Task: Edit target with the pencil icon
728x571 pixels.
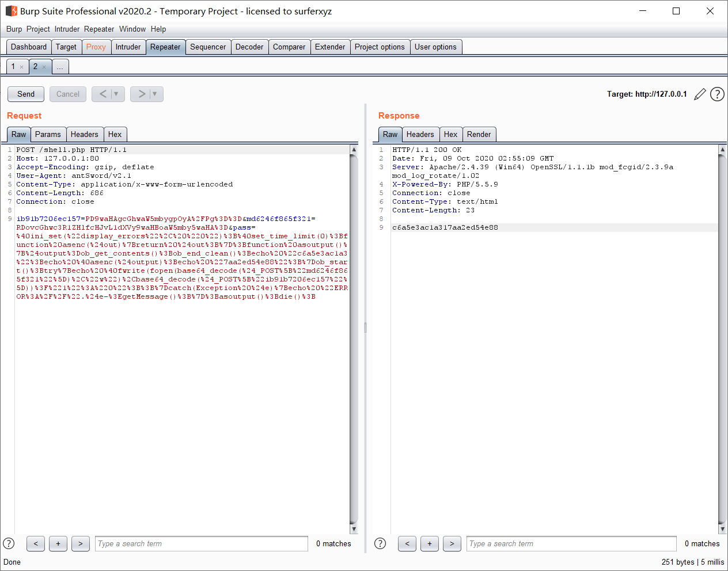Action: 700,94
